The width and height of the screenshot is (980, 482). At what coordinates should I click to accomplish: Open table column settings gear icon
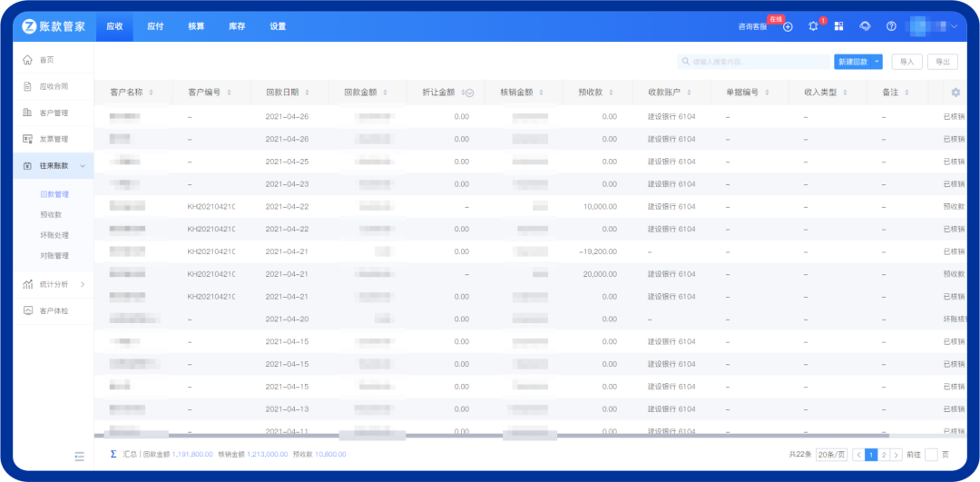point(955,93)
